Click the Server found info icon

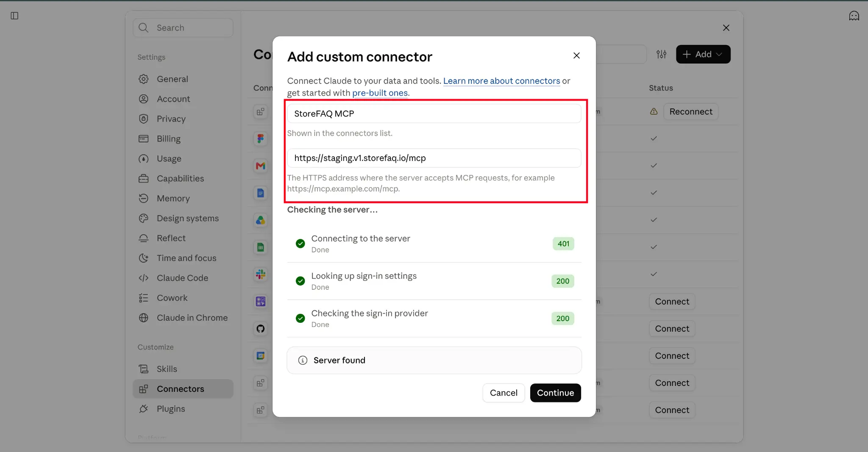[x=303, y=360]
